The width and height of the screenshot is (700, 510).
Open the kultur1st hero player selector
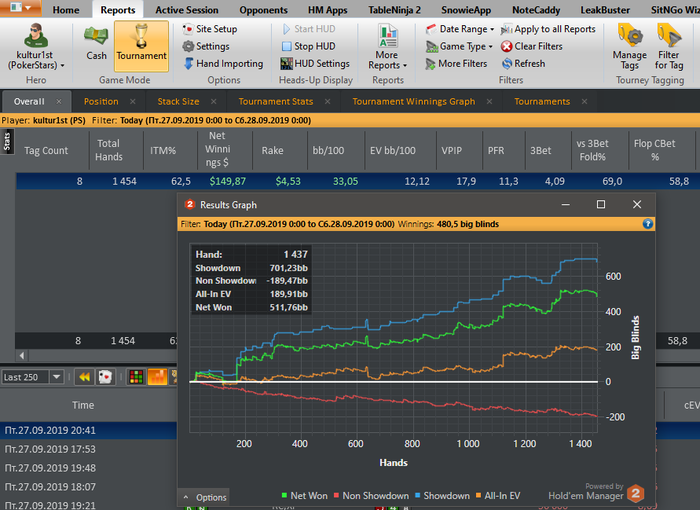click(36, 47)
